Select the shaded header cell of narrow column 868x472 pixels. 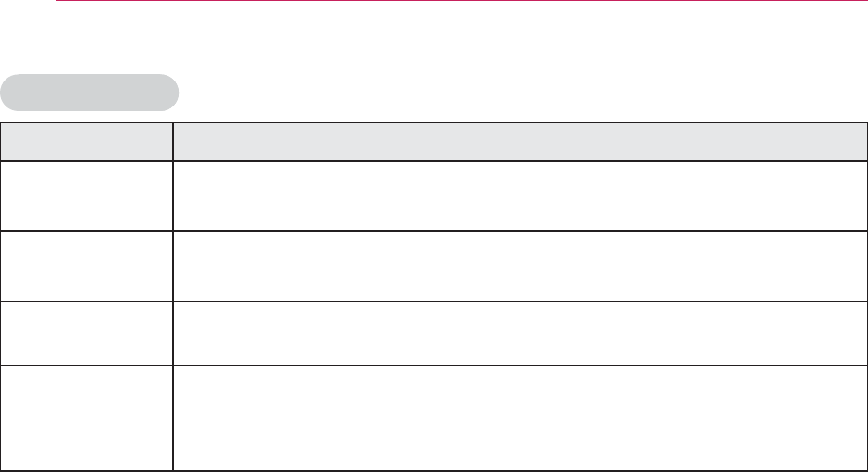pos(86,142)
